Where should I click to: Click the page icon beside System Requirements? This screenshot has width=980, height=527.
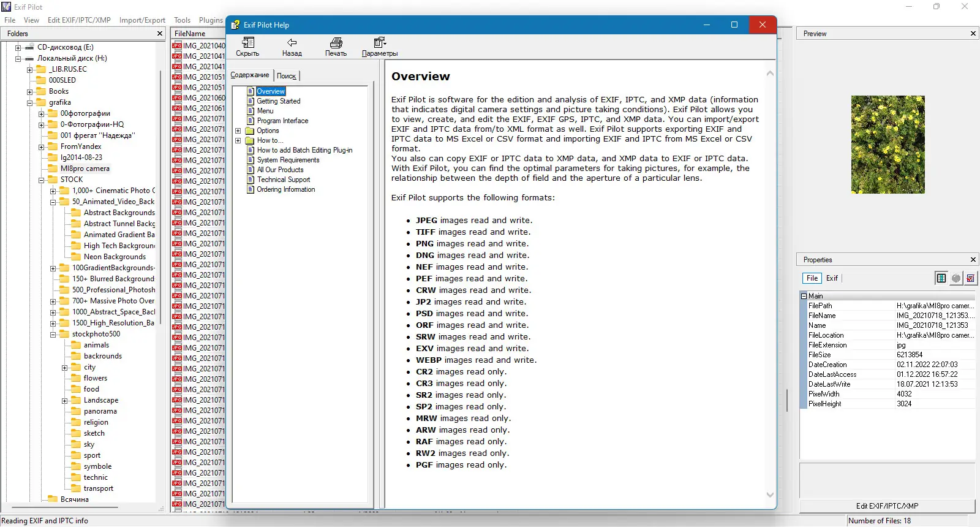[x=251, y=160]
